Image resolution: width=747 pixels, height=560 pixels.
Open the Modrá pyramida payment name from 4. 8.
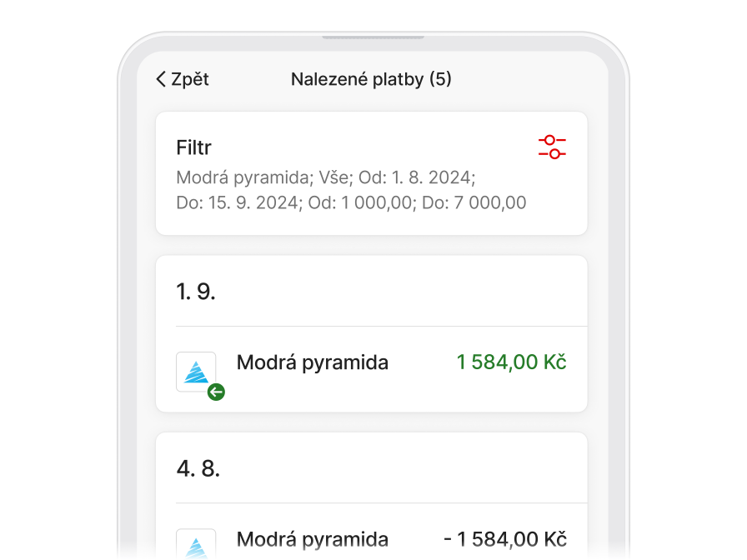pos(313,539)
